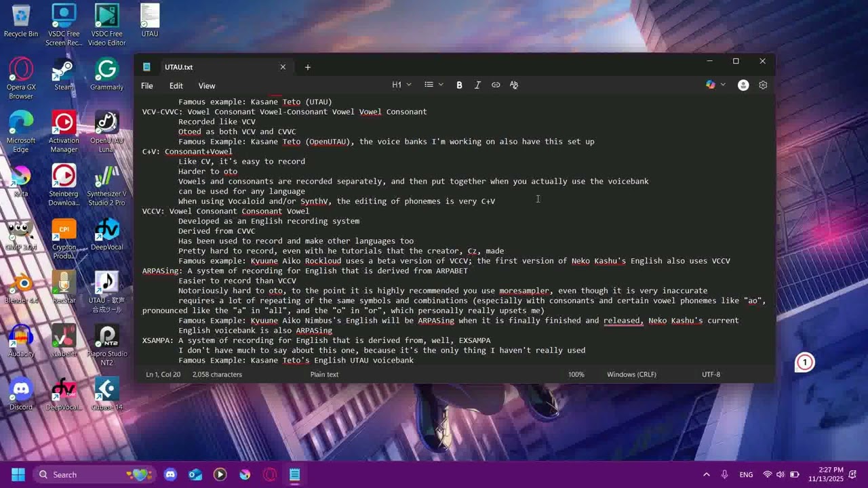
Task: Launch Blender 4.4 from desktop
Action: 21,288
